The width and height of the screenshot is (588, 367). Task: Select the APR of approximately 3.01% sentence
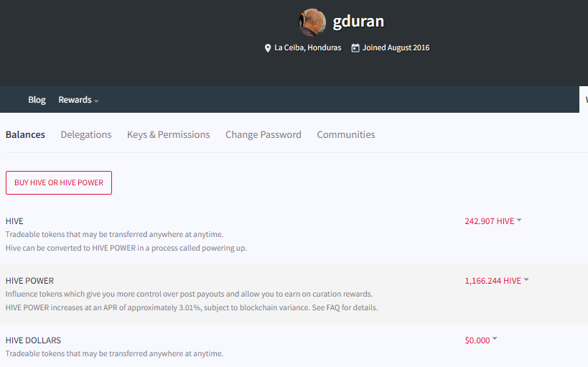click(x=192, y=307)
